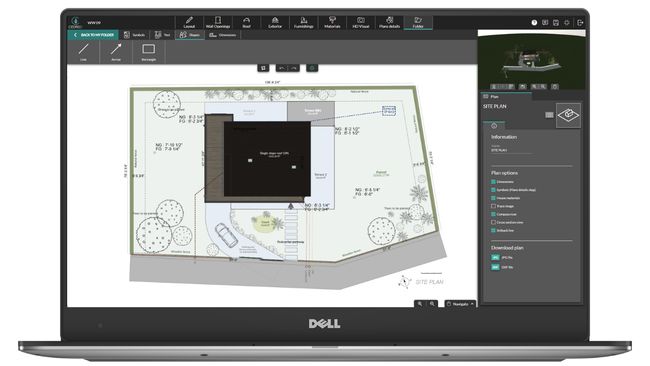Screen dimensions: 650x366
Task: Open settings gear in top right
Action: [x=567, y=22]
